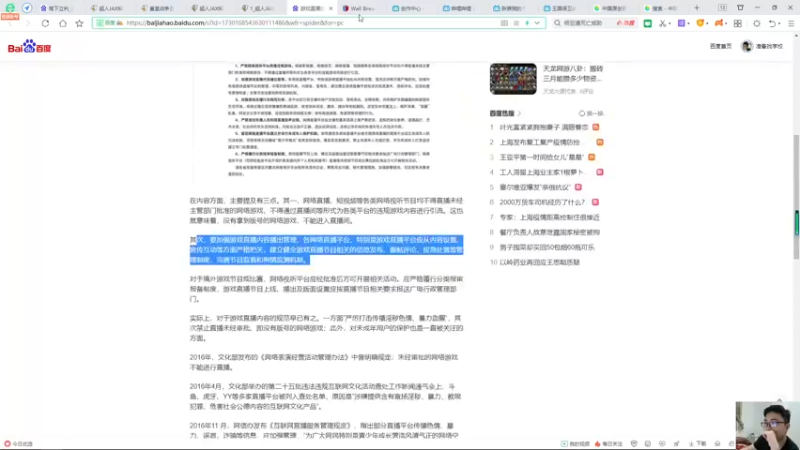Click the shield icon in status bar
The height and width of the screenshot is (450, 800).
point(634,444)
